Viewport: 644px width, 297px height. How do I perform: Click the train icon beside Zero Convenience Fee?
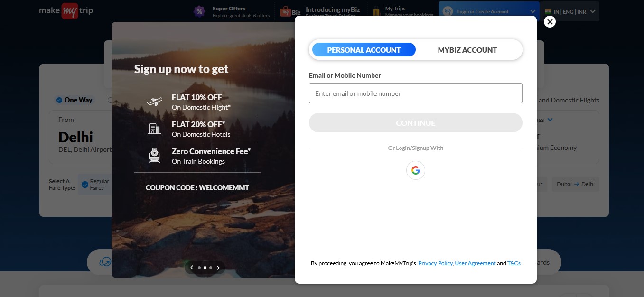pos(155,156)
